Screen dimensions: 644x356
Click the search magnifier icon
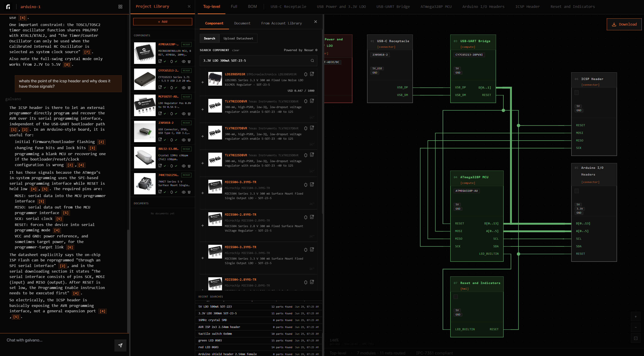point(312,61)
